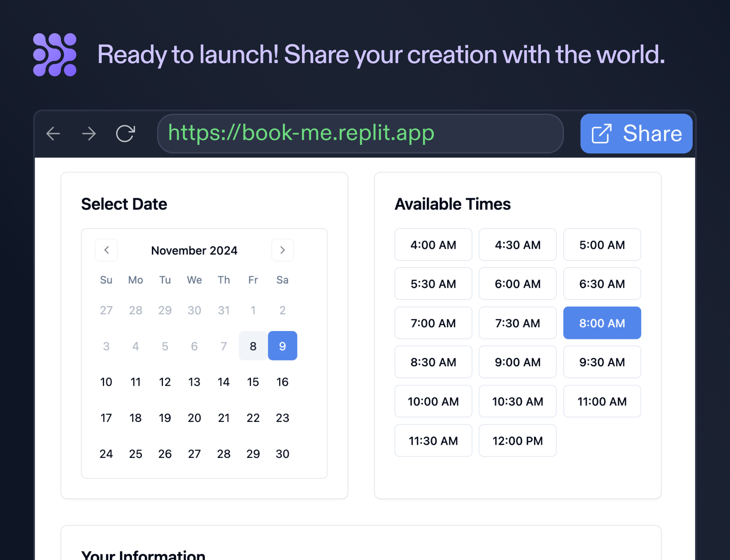Image resolution: width=730 pixels, height=560 pixels.
Task: Pick November 20 on the calendar
Action: click(194, 418)
